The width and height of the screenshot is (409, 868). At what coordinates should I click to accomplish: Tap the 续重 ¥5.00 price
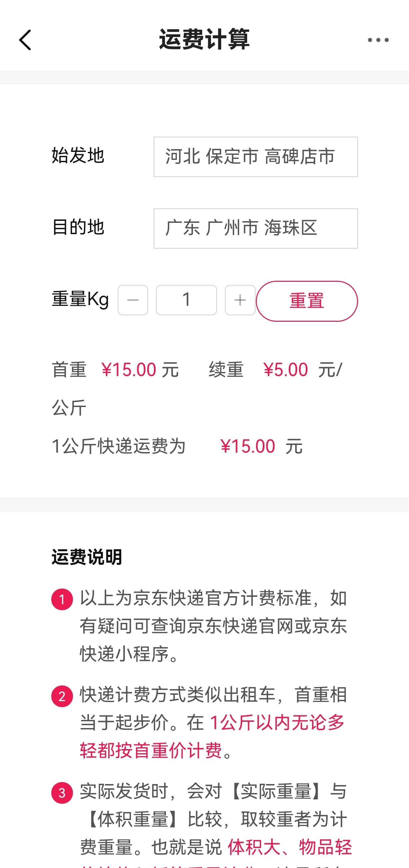coord(286,370)
